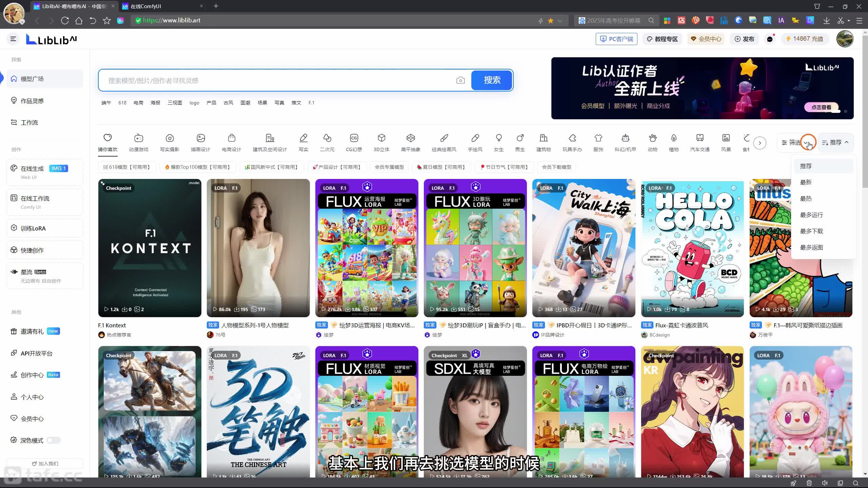The height and width of the screenshot is (488, 868).
Task: Click the 加入我们 button
Action: [45, 463]
